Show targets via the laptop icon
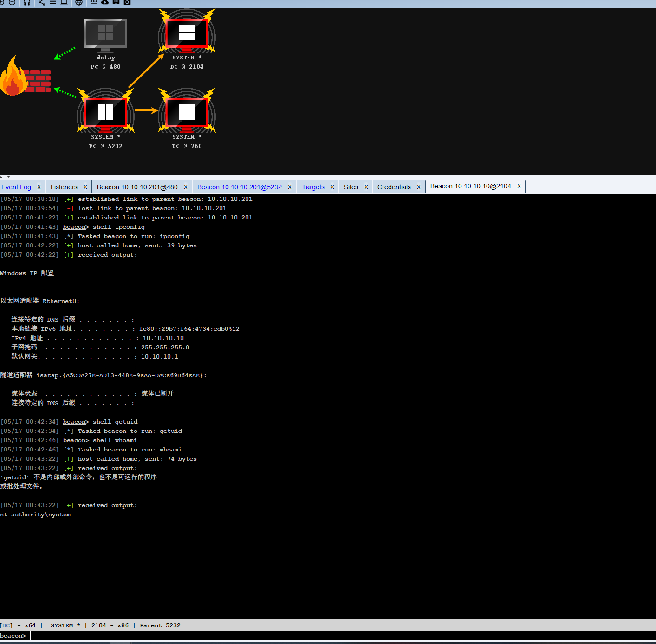The image size is (656, 644). (64, 2)
